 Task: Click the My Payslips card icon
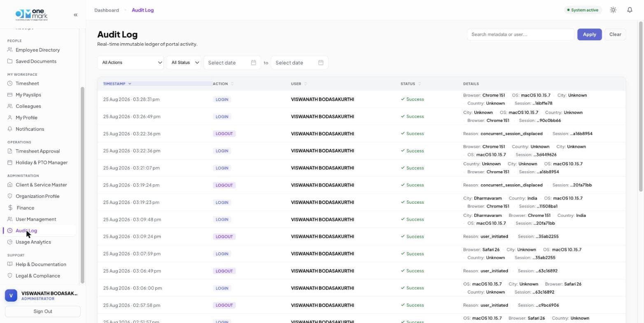[x=10, y=95]
